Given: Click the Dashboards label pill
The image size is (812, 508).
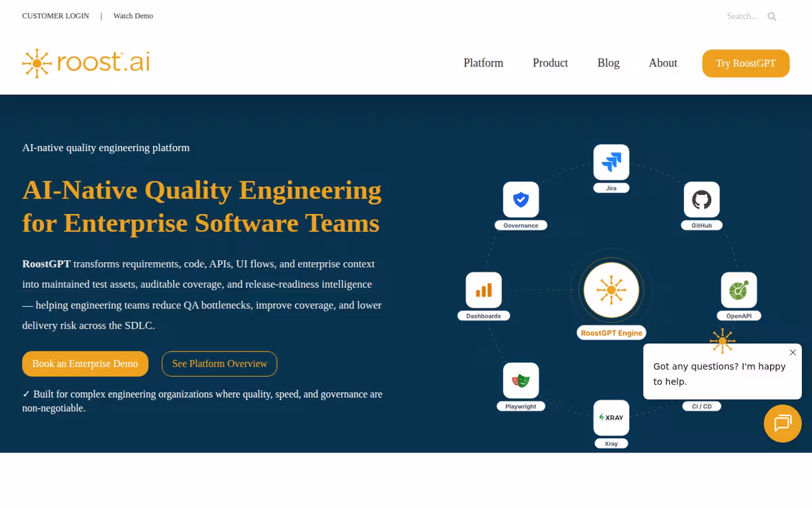Looking at the screenshot, I should 484,316.
